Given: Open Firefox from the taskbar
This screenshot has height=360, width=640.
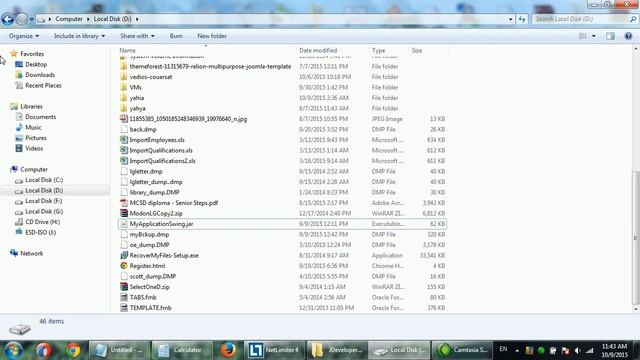Looking at the screenshot, I should pos(228,350).
